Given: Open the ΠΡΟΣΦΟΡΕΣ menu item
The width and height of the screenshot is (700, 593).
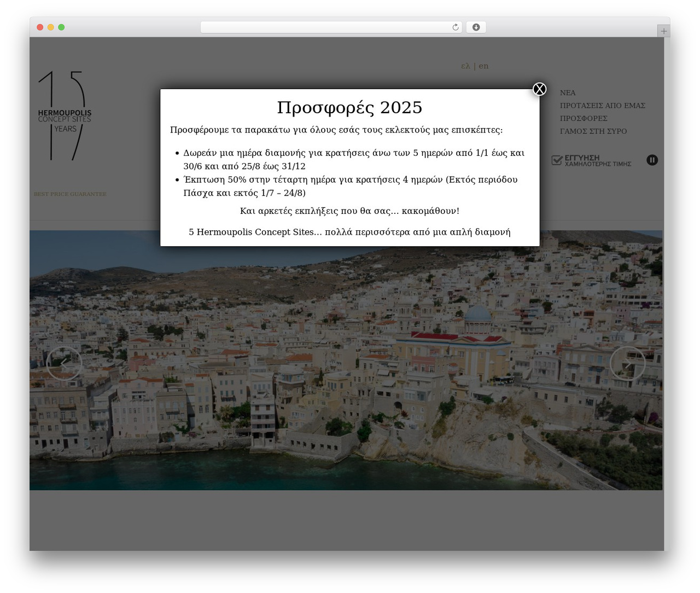Looking at the screenshot, I should click(x=584, y=119).
